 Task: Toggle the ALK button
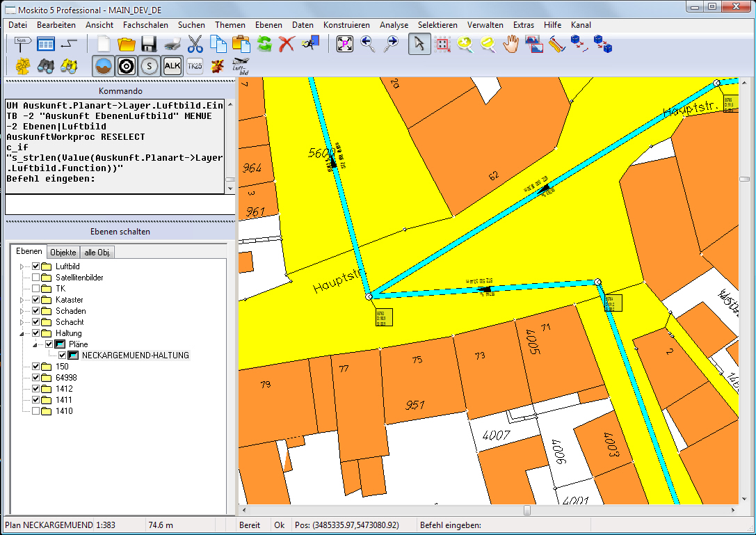(172, 66)
